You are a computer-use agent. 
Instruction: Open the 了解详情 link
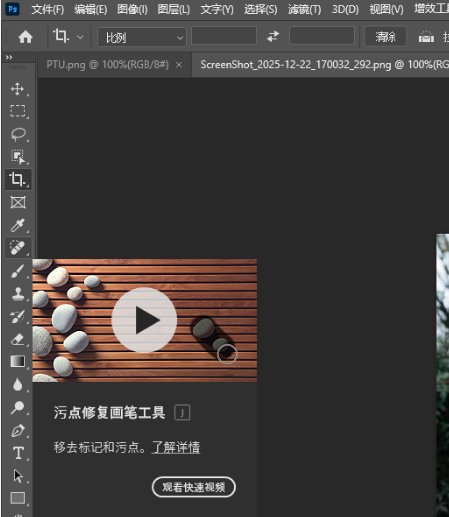(176, 447)
